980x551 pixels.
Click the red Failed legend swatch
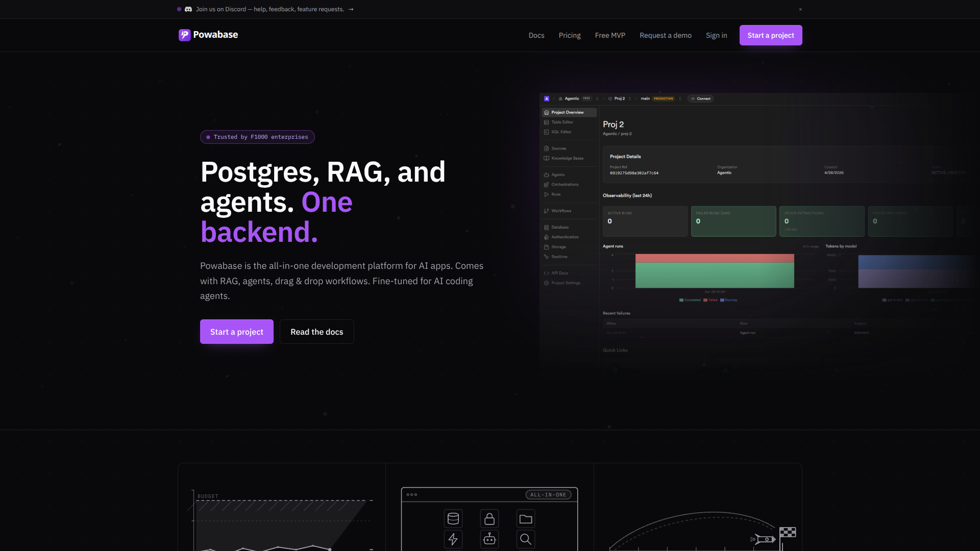[x=705, y=300]
